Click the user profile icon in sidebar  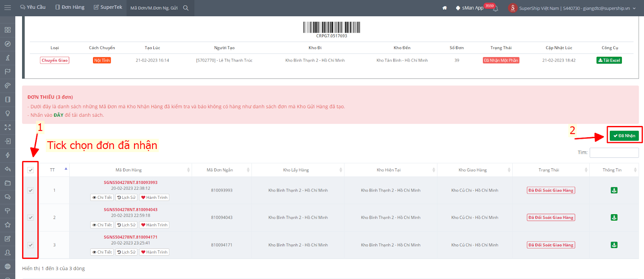[x=8, y=252]
